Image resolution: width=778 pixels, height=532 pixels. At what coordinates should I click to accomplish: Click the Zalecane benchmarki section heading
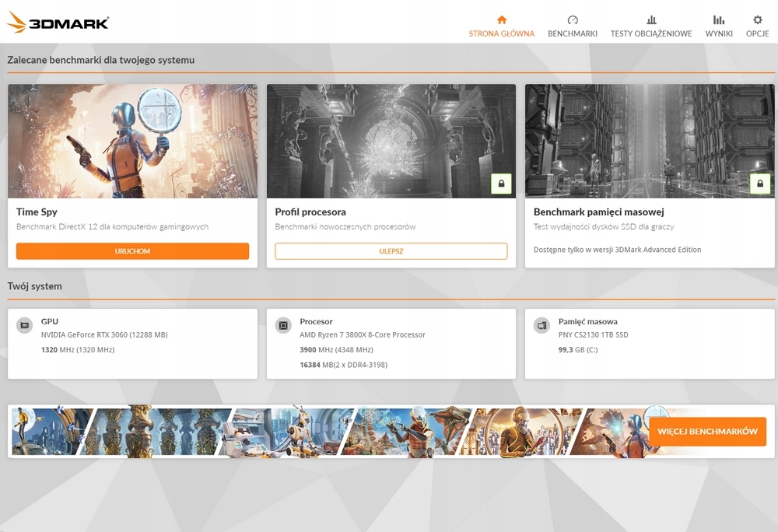pos(100,60)
